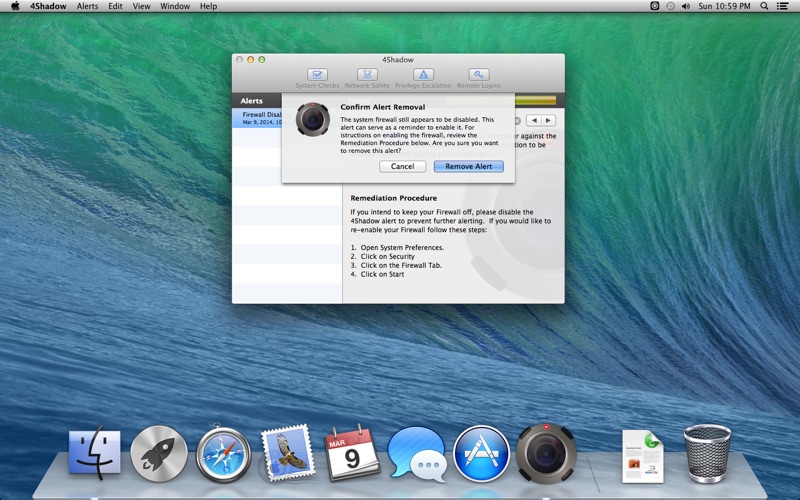
Task: Cancel the alert removal dialog
Action: [x=402, y=166]
